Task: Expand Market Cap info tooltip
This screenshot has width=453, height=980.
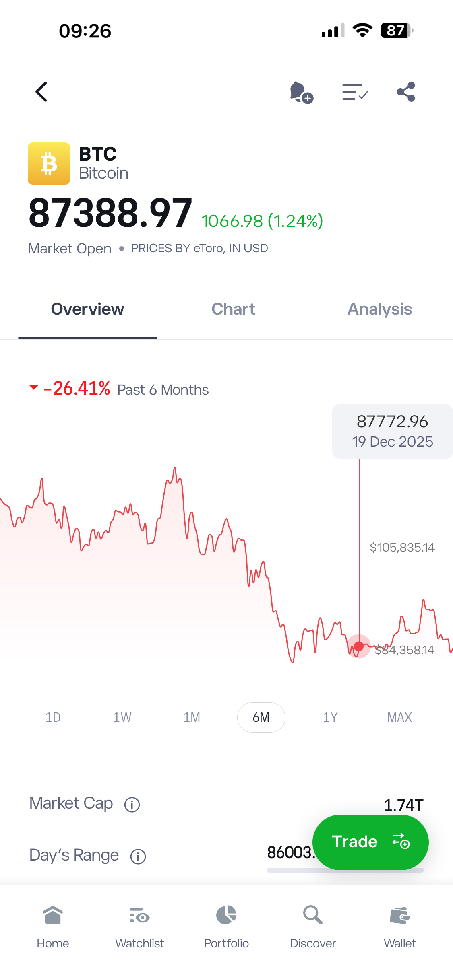Action: 131,804
